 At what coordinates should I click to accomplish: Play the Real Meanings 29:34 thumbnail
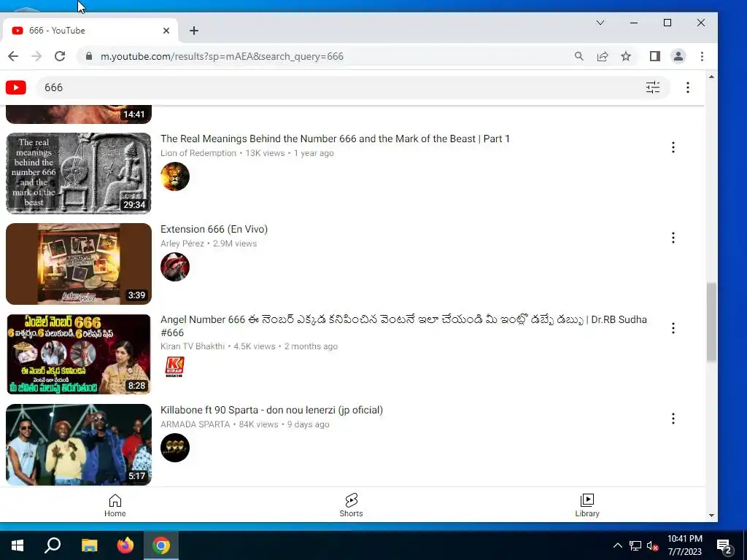coord(79,174)
